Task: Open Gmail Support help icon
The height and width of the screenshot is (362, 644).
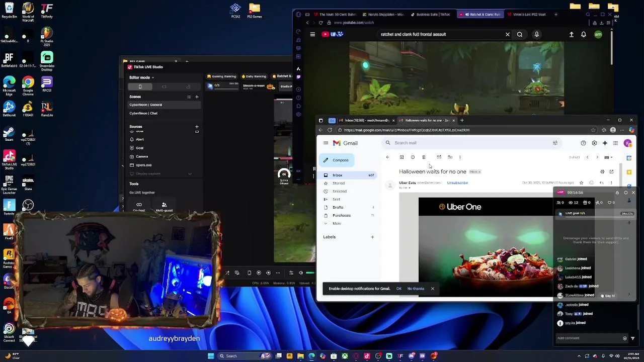Action: click(x=583, y=143)
